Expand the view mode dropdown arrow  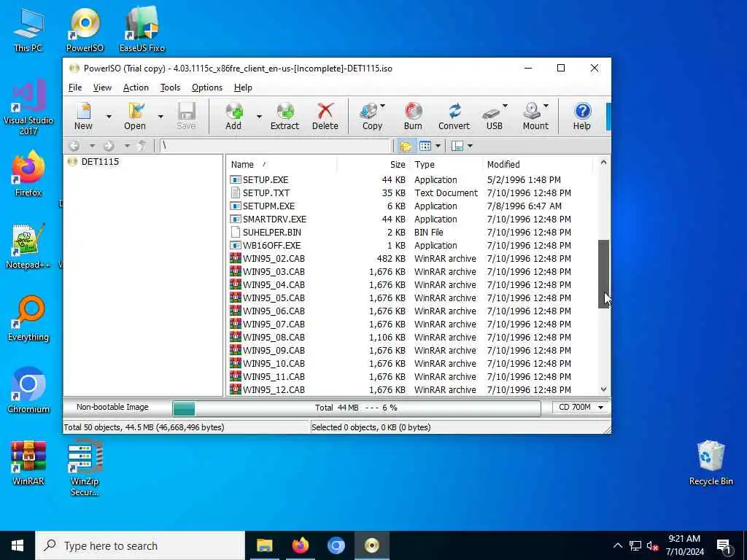click(438, 146)
